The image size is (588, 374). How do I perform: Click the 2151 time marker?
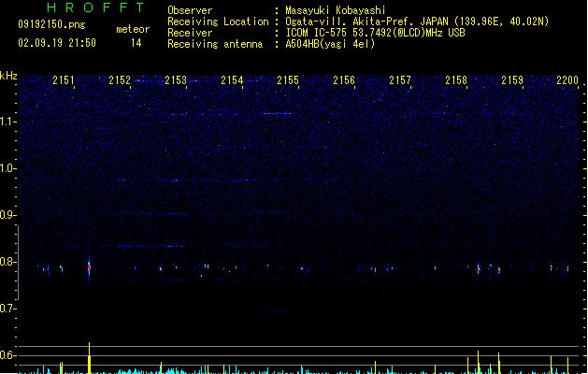point(64,80)
